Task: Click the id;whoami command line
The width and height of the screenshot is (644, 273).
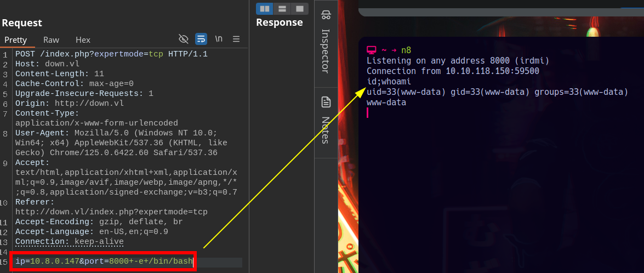Action: [389, 82]
